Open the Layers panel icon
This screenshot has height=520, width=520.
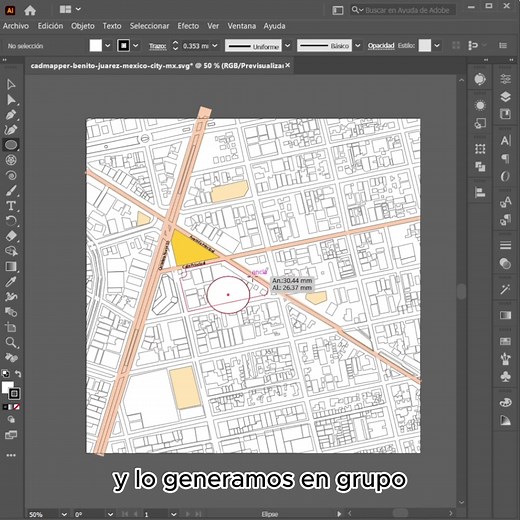505,97
